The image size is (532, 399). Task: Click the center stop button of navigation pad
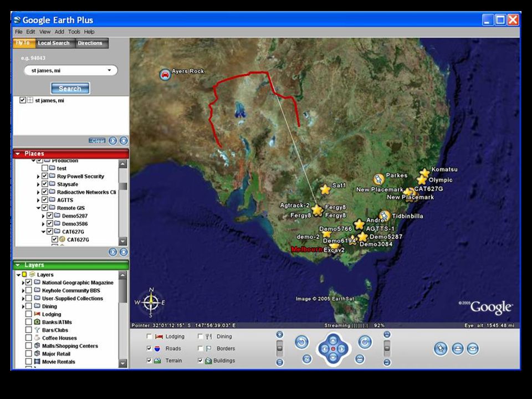tap(333, 349)
